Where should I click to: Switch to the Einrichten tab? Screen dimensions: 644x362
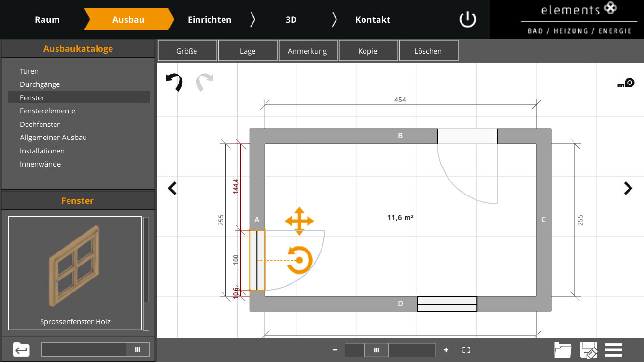210,20
